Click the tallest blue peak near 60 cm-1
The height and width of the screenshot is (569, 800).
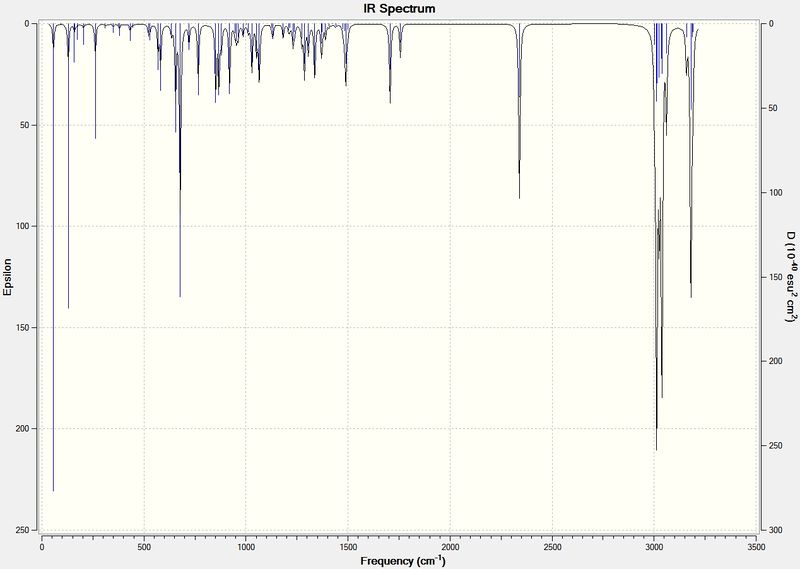click(x=54, y=257)
